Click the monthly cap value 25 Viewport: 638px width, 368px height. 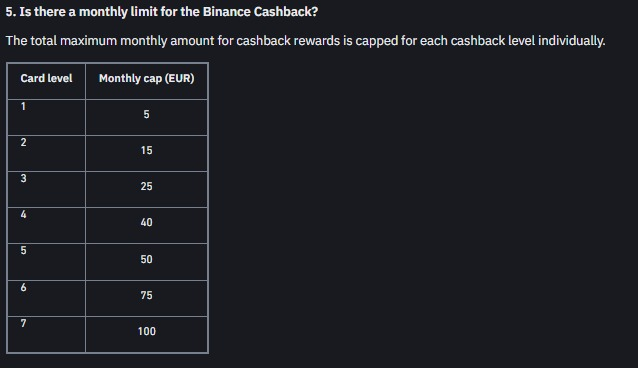point(146,186)
